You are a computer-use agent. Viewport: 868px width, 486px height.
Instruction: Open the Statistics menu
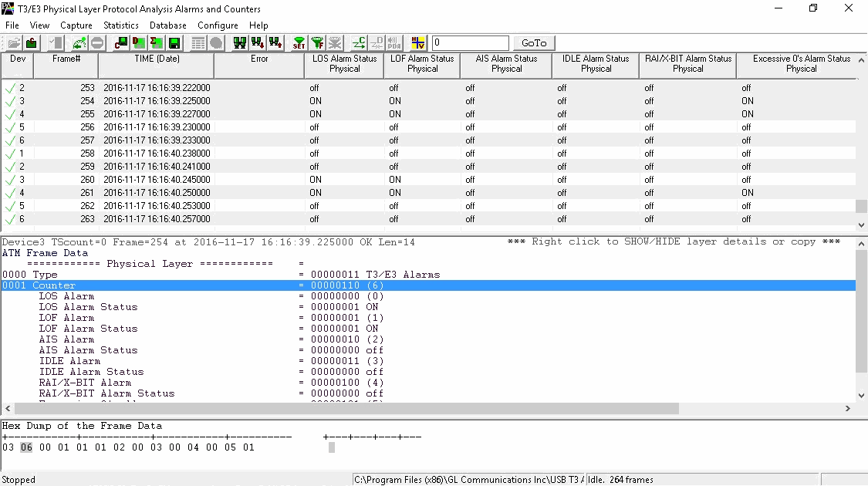[120, 25]
